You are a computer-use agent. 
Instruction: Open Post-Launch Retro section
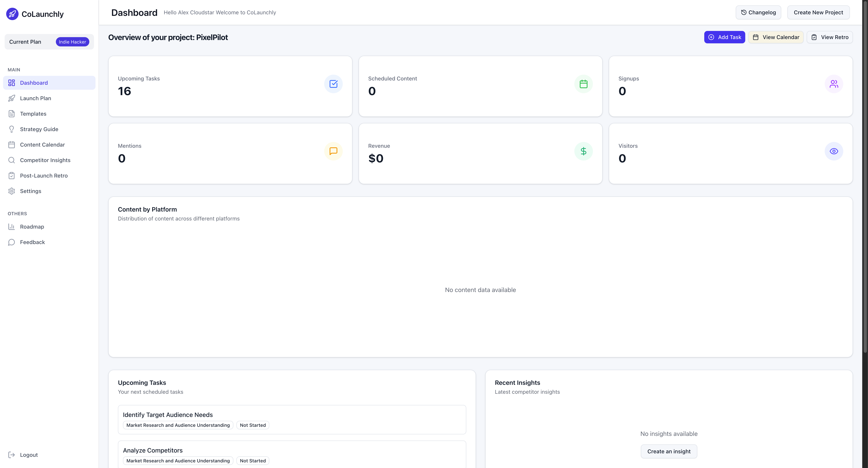point(49,176)
